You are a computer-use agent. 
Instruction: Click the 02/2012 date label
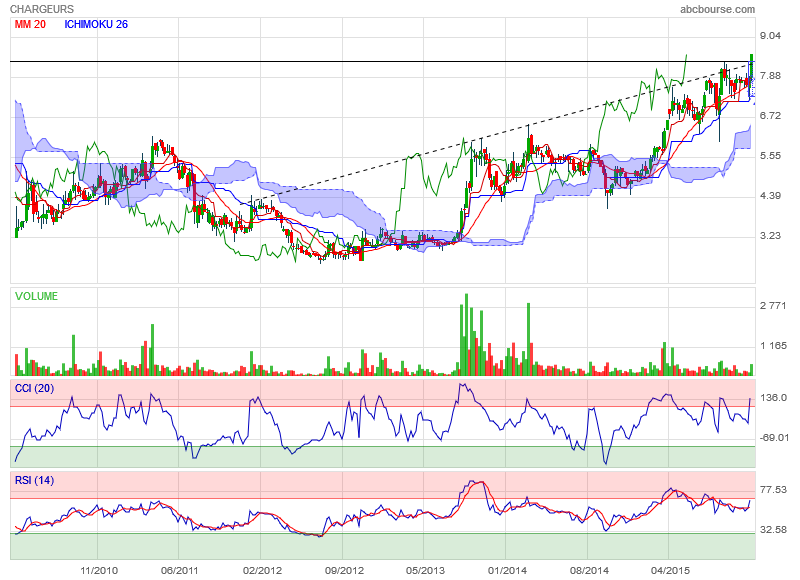[262, 570]
